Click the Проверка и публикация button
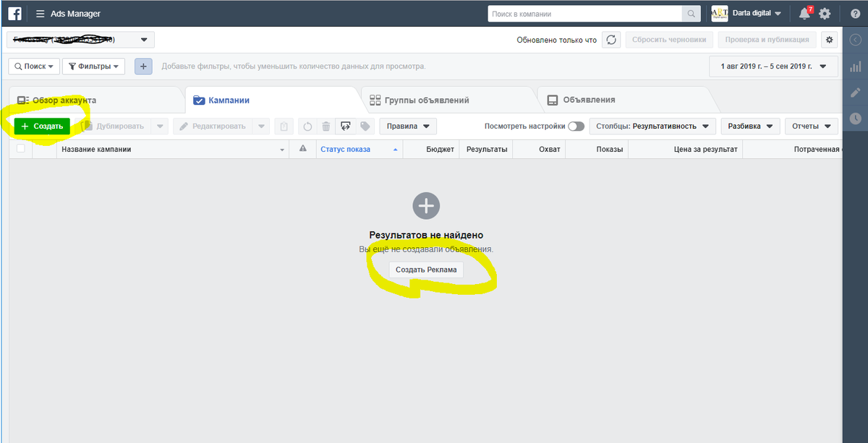The image size is (868, 443). tap(768, 40)
